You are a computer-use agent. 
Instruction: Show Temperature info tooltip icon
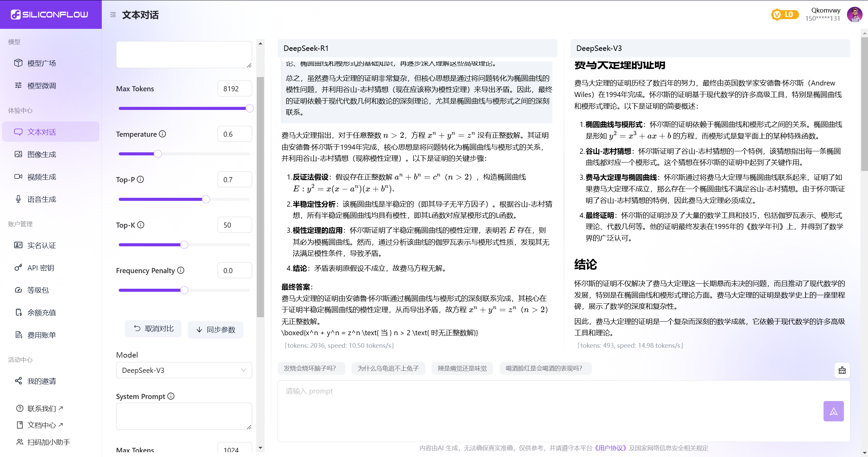tap(163, 134)
